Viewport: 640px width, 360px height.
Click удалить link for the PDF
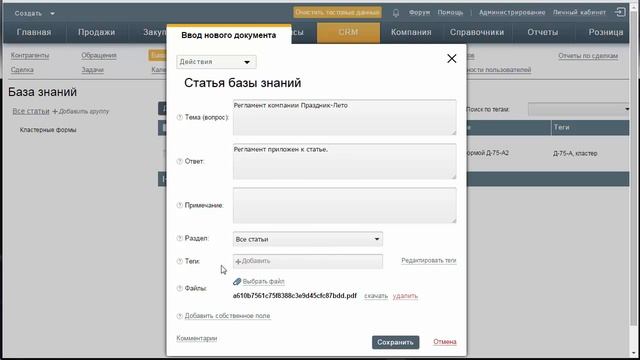405,296
